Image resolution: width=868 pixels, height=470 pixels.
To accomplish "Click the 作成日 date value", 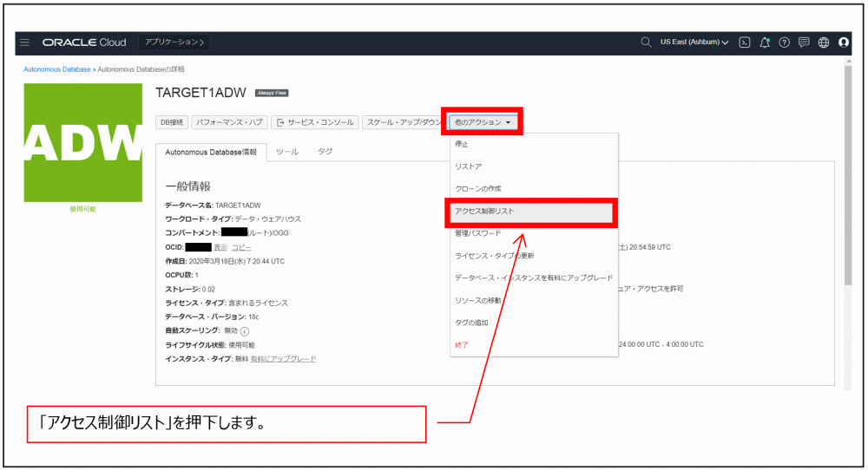I will 236,262.
